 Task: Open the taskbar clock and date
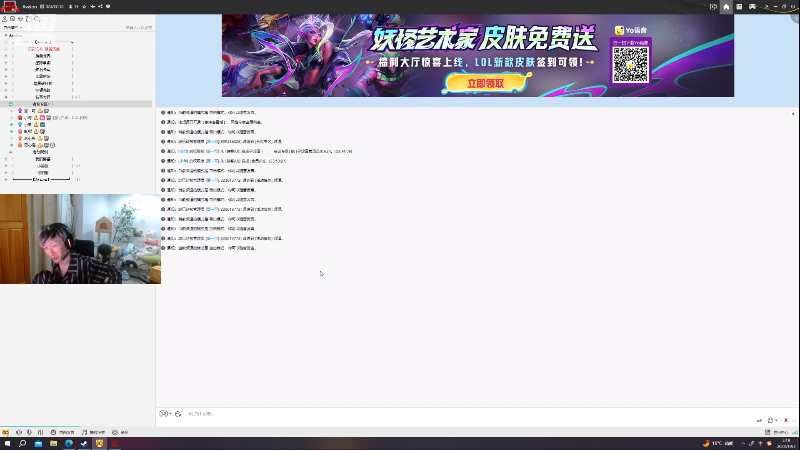(785, 443)
